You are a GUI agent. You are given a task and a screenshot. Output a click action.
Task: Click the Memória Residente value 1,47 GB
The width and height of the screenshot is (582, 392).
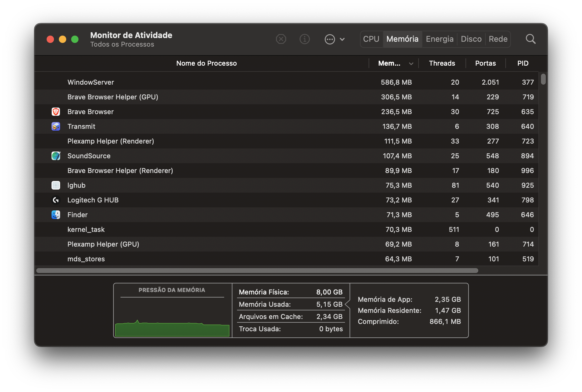point(448,310)
